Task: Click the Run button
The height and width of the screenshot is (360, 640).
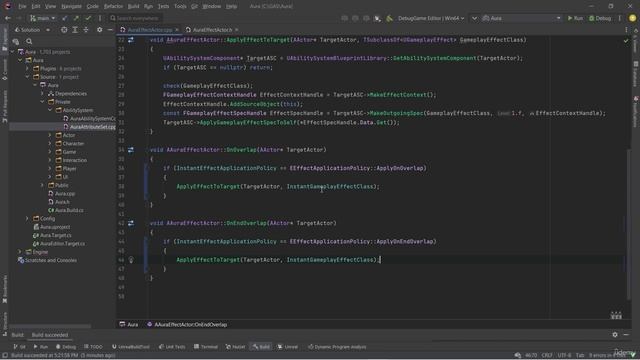Action: pos(575,18)
